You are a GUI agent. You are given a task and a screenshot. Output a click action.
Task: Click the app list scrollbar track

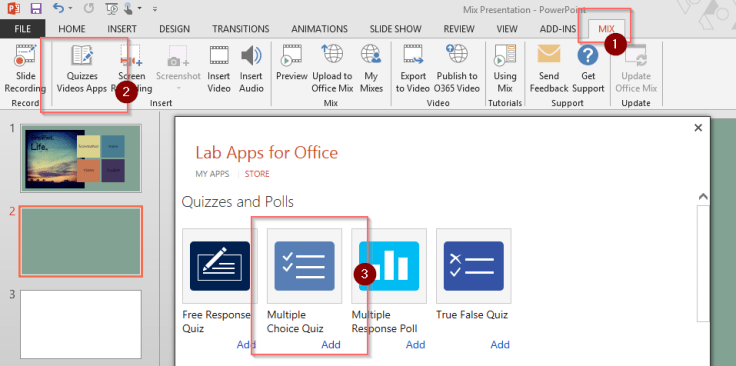703,263
